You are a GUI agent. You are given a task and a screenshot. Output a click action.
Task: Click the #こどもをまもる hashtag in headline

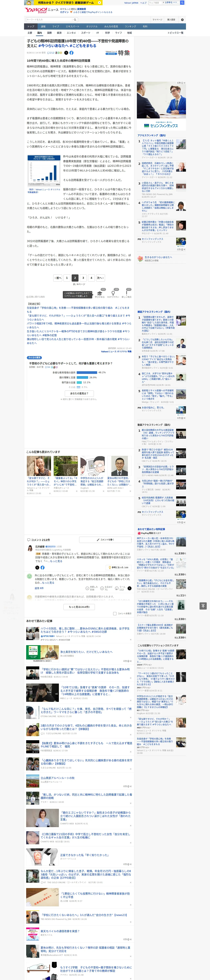[83, 46]
